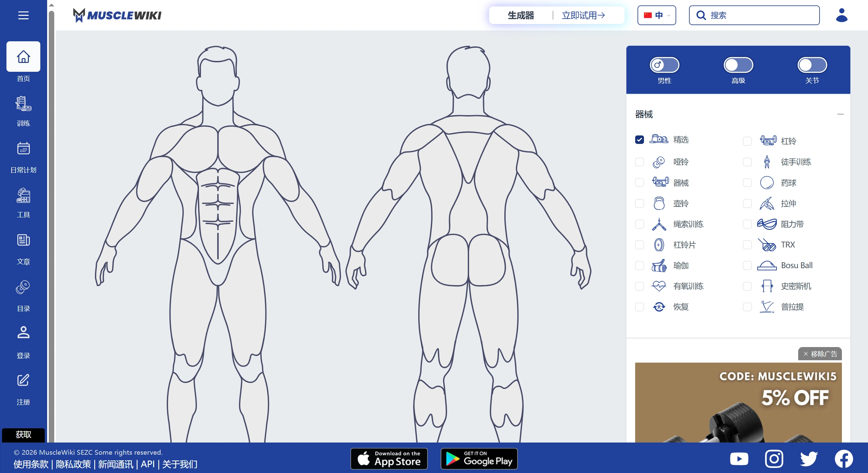Image resolution: width=868 pixels, height=473 pixels.
Task: Open the 隐私政策 footer link
Action: pyautogui.click(x=74, y=464)
